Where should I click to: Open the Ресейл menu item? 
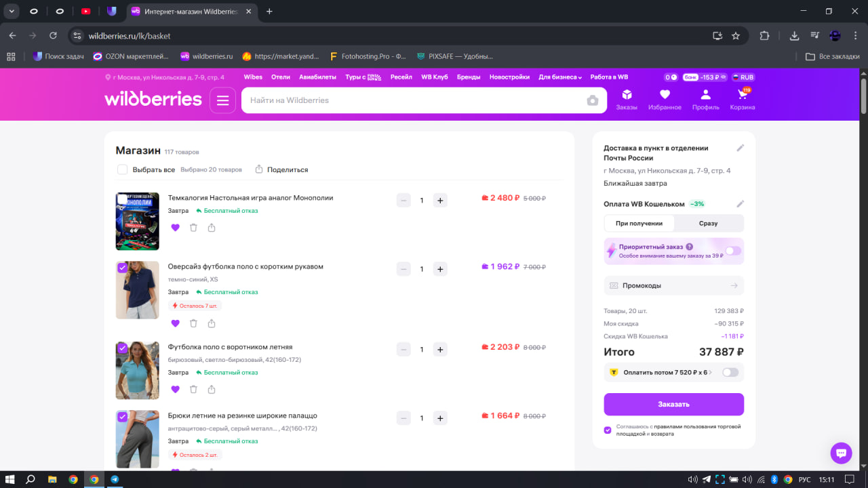click(401, 77)
